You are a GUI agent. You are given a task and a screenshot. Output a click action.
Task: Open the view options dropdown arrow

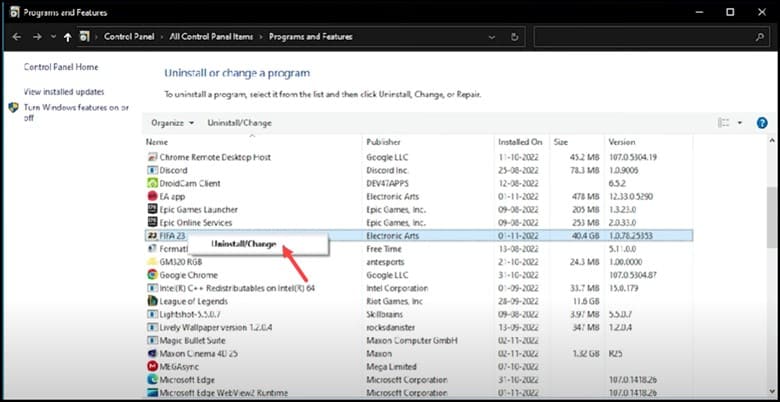[x=740, y=123]
